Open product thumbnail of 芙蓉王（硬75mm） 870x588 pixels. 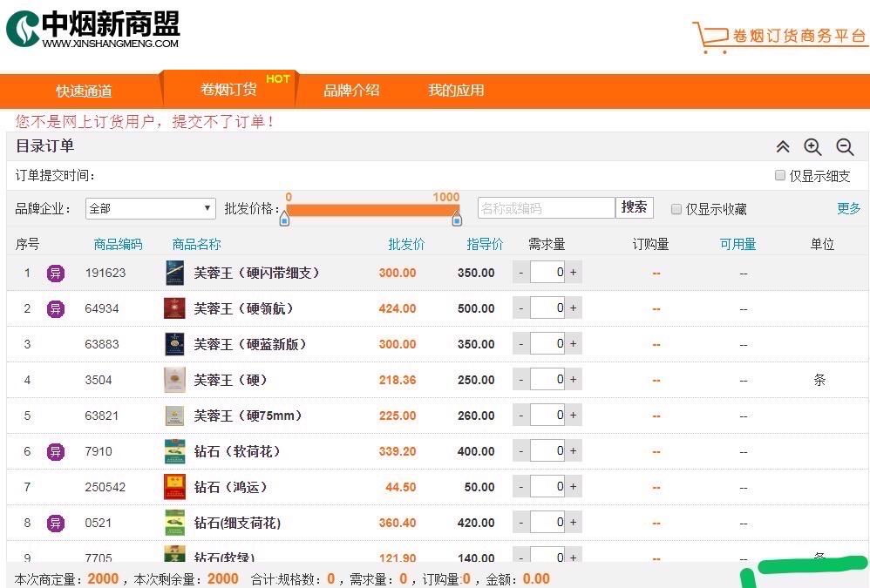pos(174,416)
